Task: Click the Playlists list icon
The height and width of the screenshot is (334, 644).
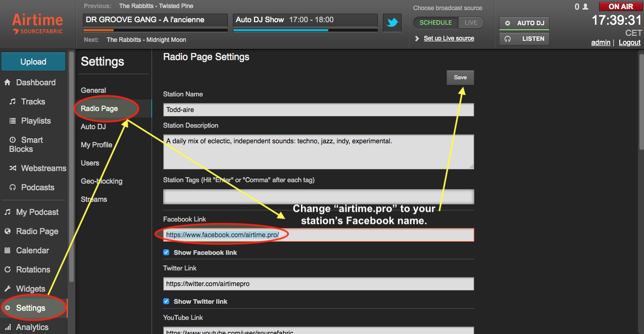Action: click(12, 121)
